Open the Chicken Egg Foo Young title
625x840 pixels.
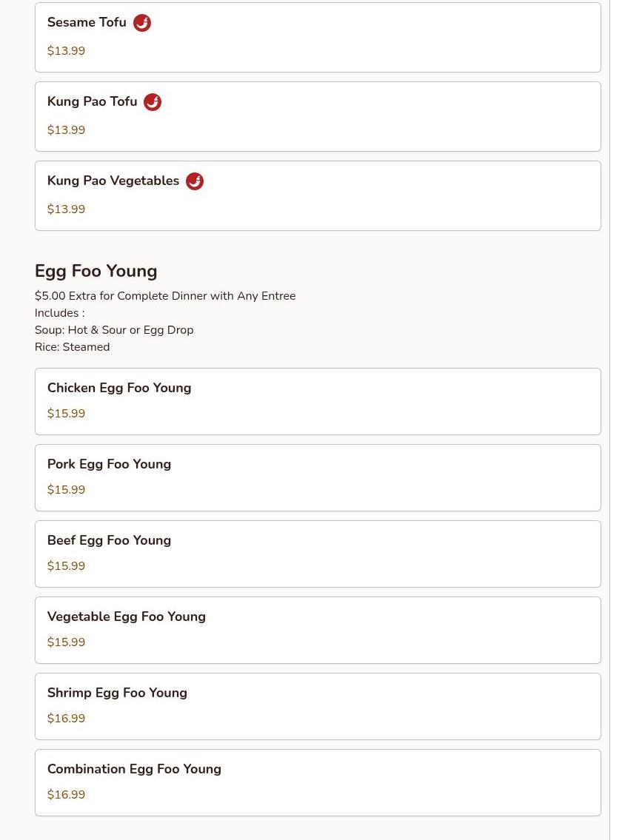point(119,388)
